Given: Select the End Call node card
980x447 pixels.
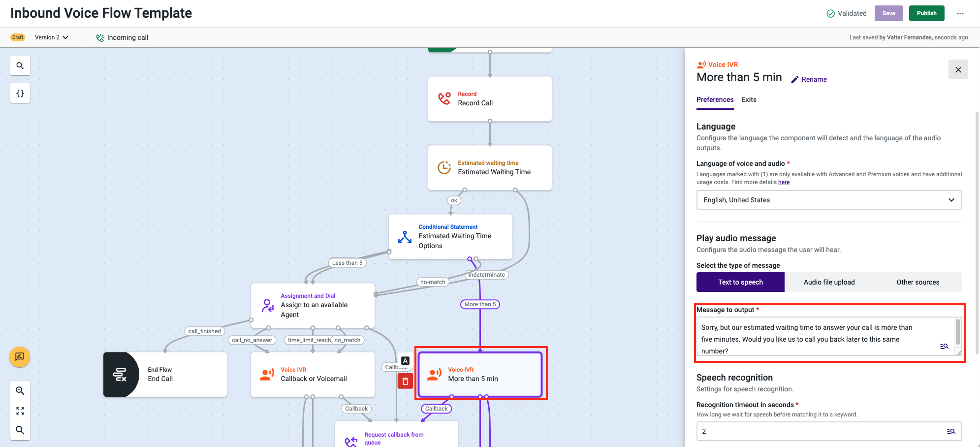Looking at the screenshot, I should tap(165, 375).
